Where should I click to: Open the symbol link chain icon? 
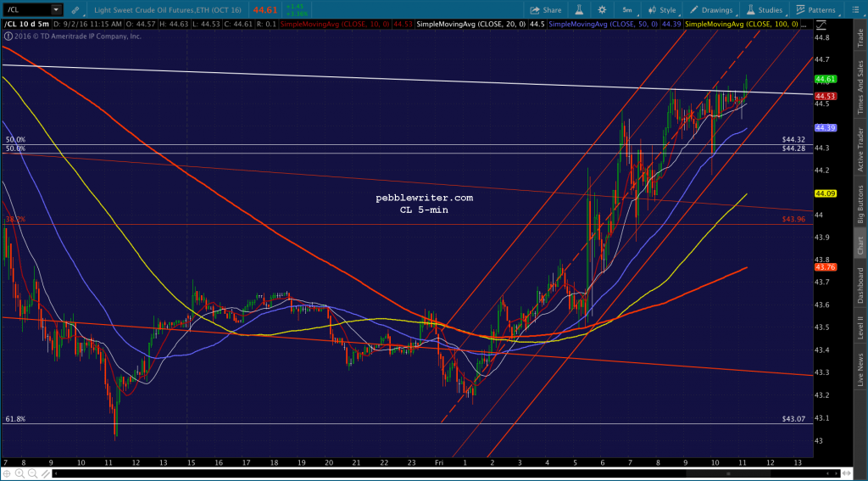[75, 10]
